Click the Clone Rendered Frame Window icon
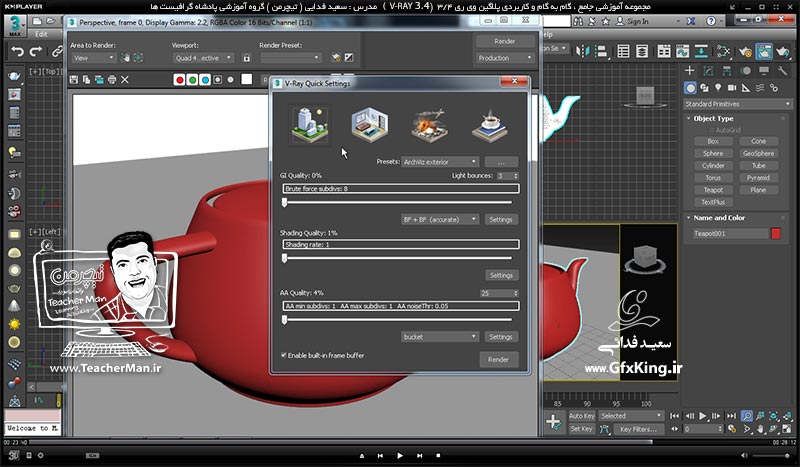The width and height of the screenshot is (800, 467). click(99, 80)
